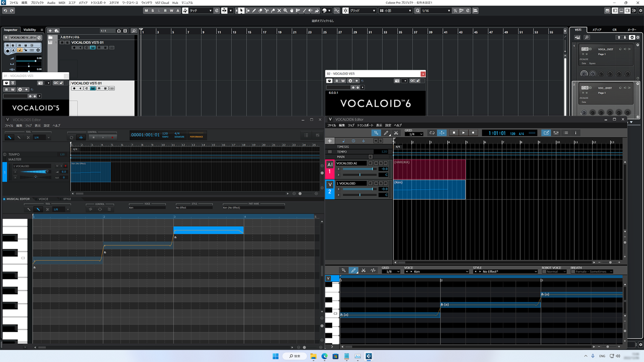Select the scissors tool in VOCALOID6 Editor
Viewport: 644px width, 362px height.
click(396, 132)
